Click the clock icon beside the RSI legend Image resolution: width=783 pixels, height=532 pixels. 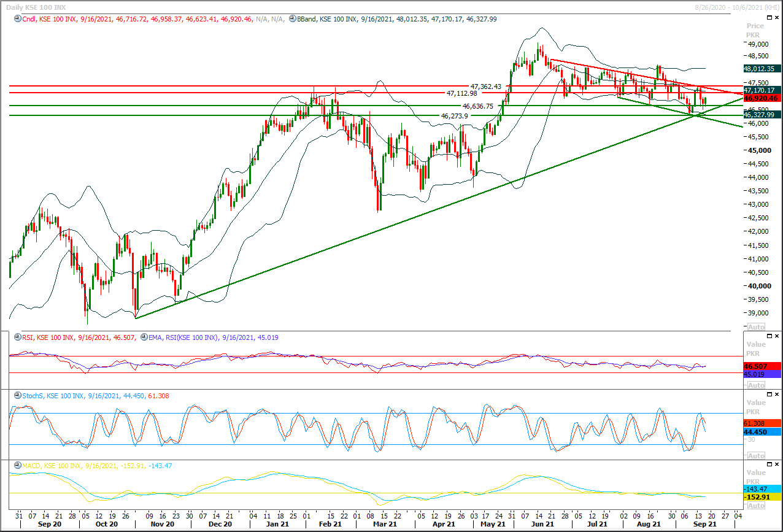[x=18, y=337]
